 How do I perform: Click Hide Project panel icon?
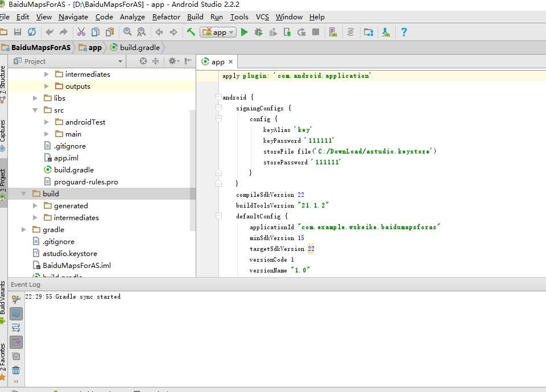(188, 61)
